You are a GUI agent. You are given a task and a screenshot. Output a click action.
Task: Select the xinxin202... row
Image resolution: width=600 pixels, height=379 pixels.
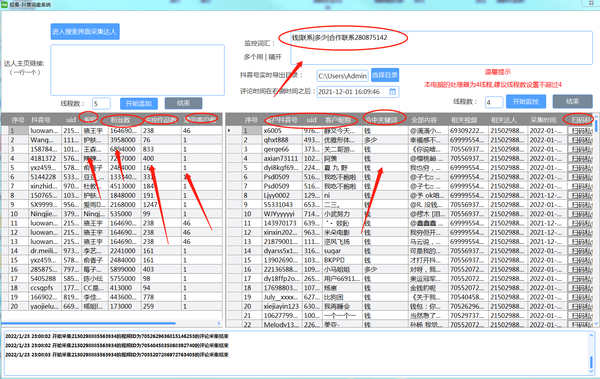[409, 232]
